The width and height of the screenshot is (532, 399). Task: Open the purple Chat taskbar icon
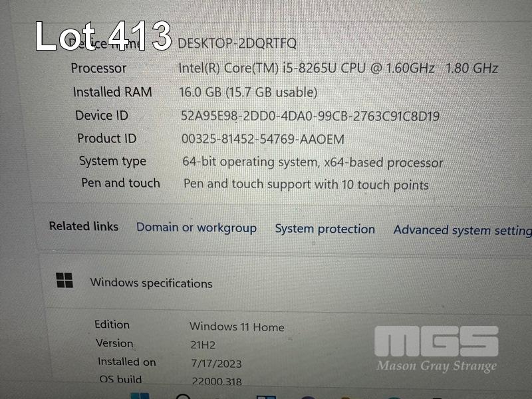(x=309, y=397)
